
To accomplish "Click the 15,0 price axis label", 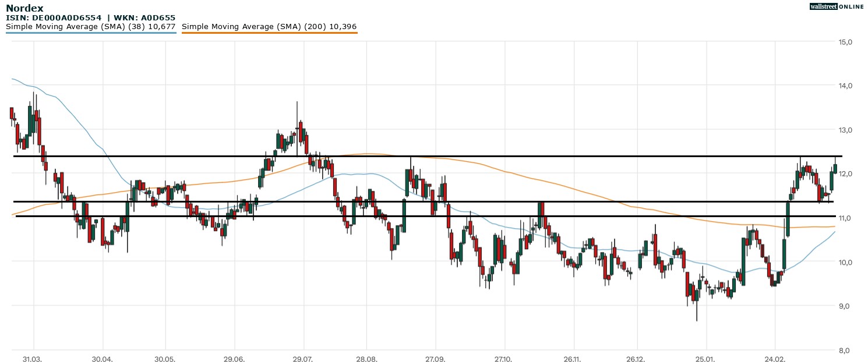I will coord(845,42).
